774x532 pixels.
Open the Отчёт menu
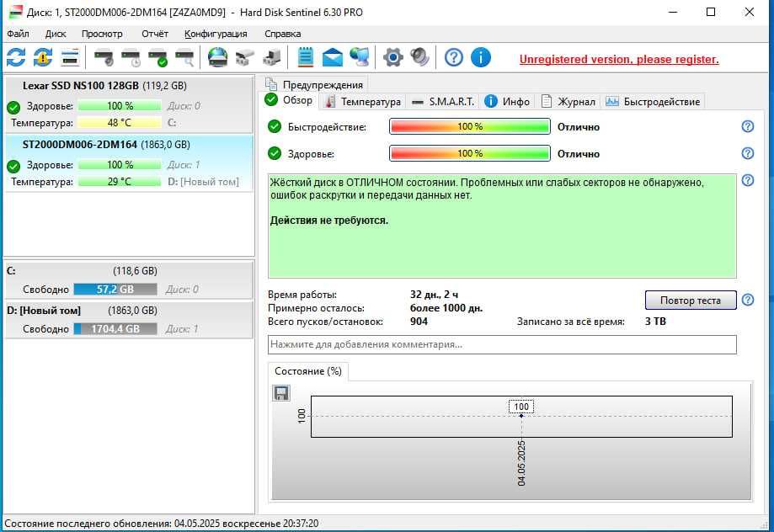click(154, 34)
